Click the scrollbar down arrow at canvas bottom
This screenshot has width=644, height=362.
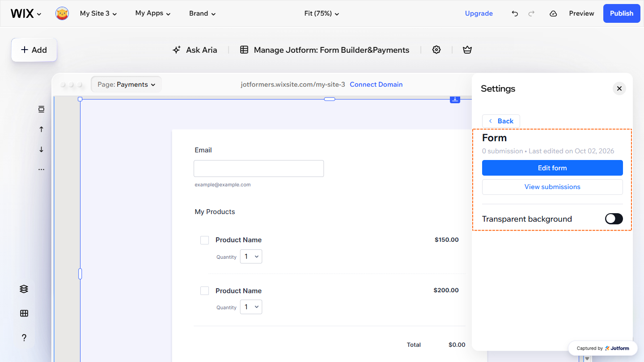pyautogui.click(x=587, y=358)
